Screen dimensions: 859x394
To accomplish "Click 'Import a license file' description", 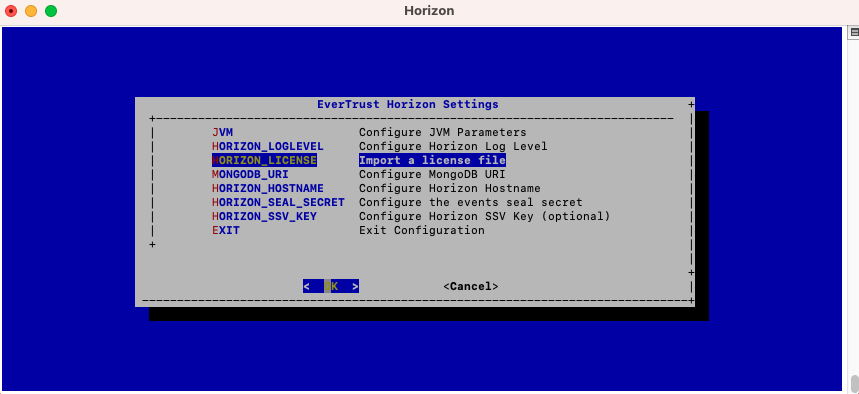I will click(432, 160).
